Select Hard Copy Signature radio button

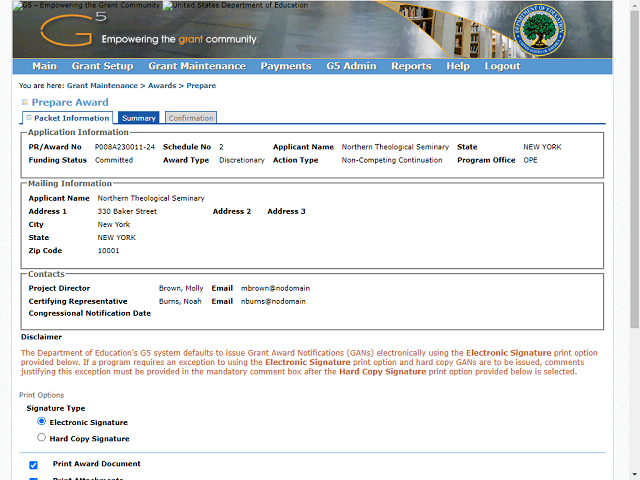pos(41,438)
